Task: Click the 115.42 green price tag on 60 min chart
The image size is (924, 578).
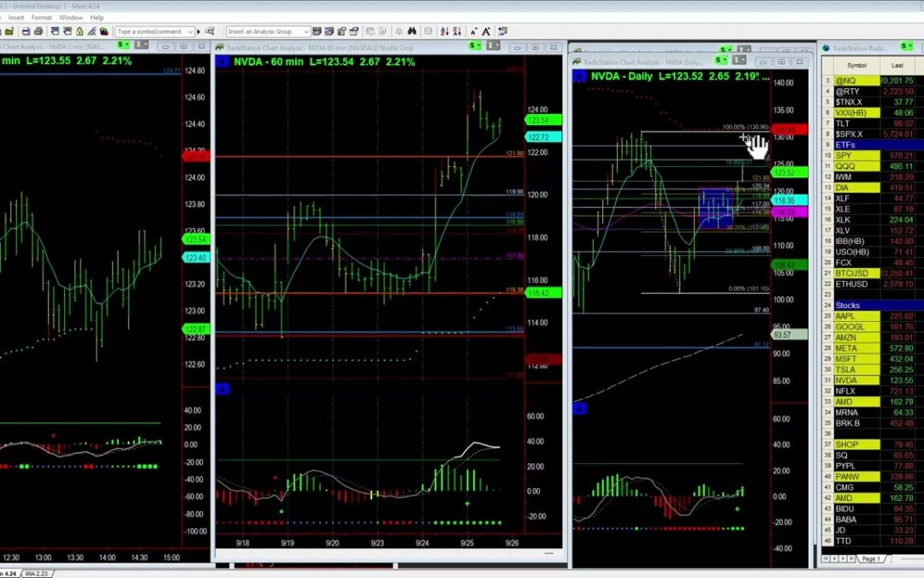Action: tap(542, 293)
